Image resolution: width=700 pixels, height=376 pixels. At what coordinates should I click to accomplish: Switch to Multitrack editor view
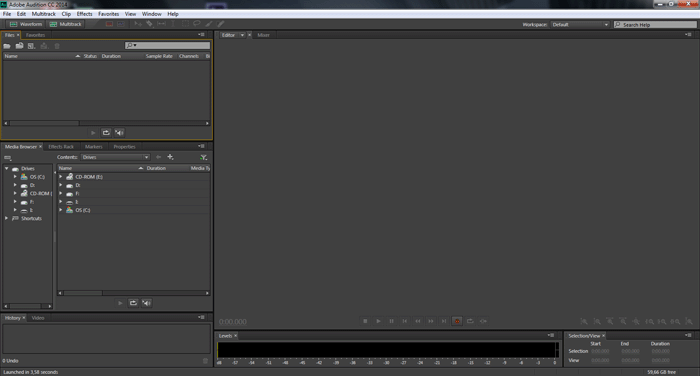coord(65,24)
